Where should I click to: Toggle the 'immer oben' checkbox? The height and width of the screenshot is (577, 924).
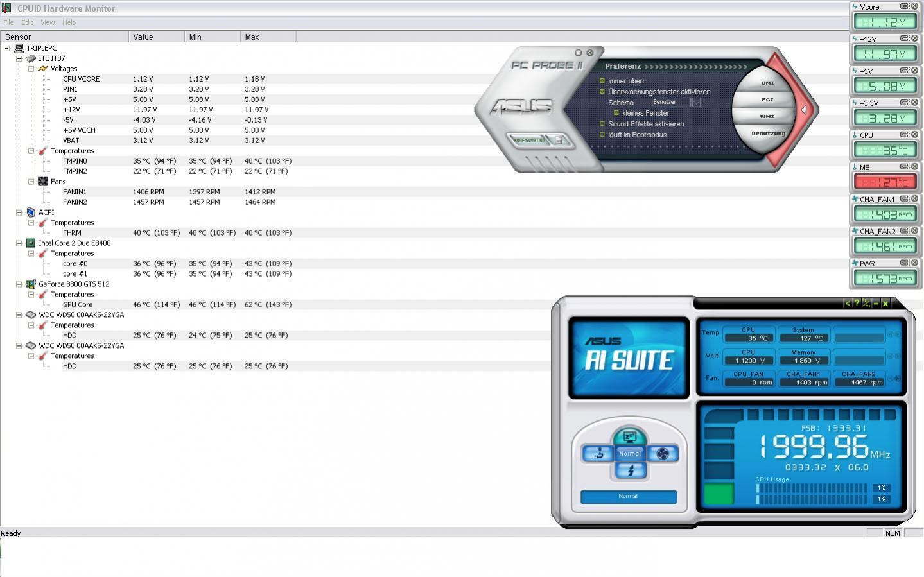pyautogui.click(x=602, y=81)
